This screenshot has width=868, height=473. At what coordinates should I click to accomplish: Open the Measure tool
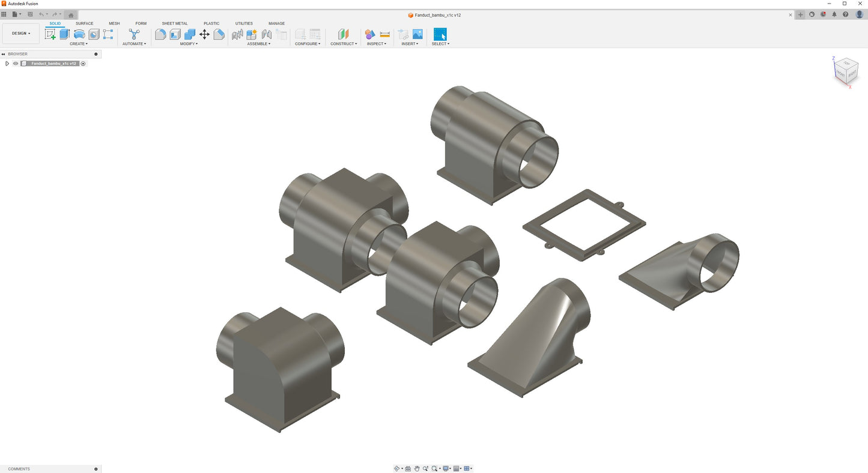pyautogui.click(x=385, y=34)
